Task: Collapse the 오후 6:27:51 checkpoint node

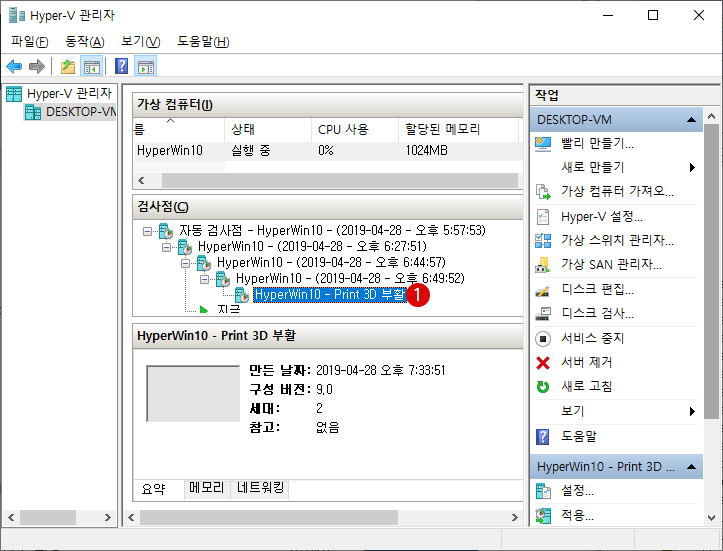Action: pos(166,247)
